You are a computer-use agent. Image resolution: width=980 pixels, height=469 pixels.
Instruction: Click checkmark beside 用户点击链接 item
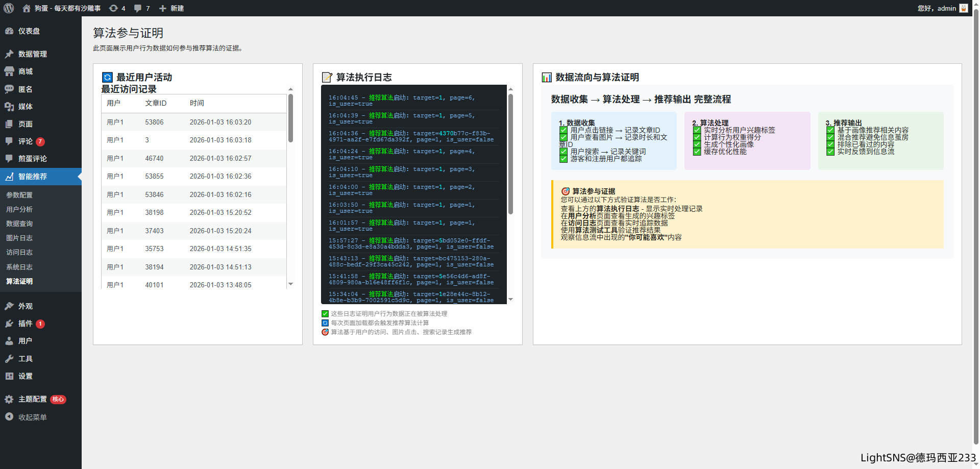click(563, 130)
